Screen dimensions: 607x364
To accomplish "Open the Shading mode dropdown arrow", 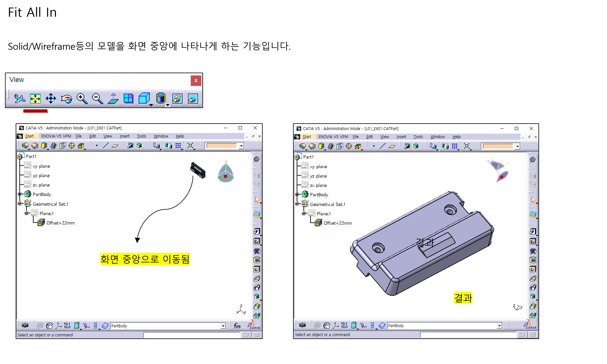I will click(168, 105).
